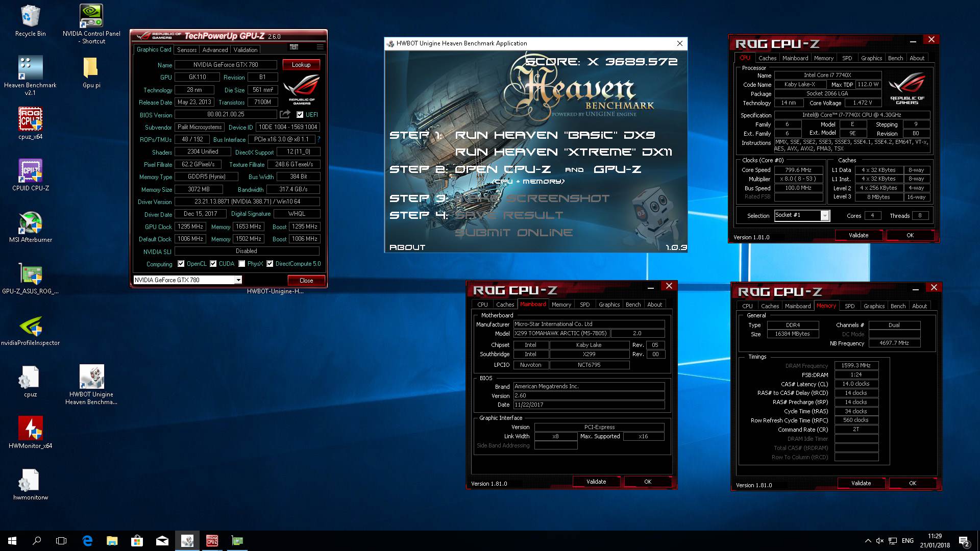Viewport: 980px width, 551px height.
Task: Click the mainboard Model X299 TOMAHAWK ARCTIC
Action: [x=561, y=333]
